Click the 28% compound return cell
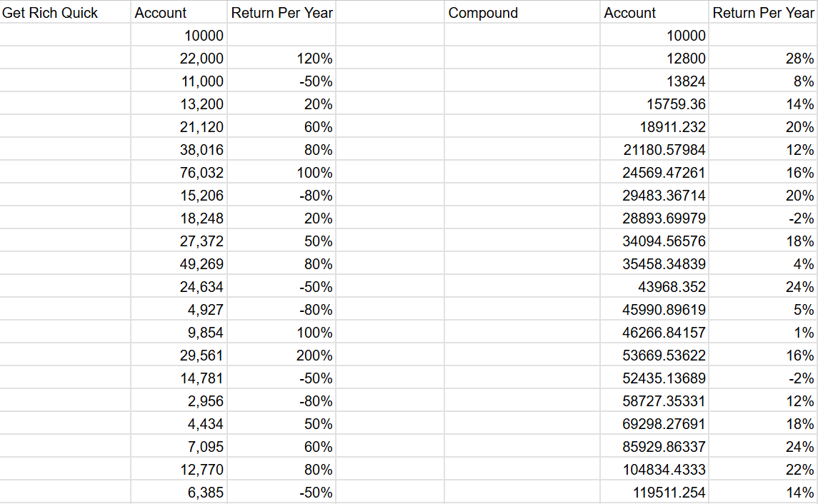 [763, 58]
